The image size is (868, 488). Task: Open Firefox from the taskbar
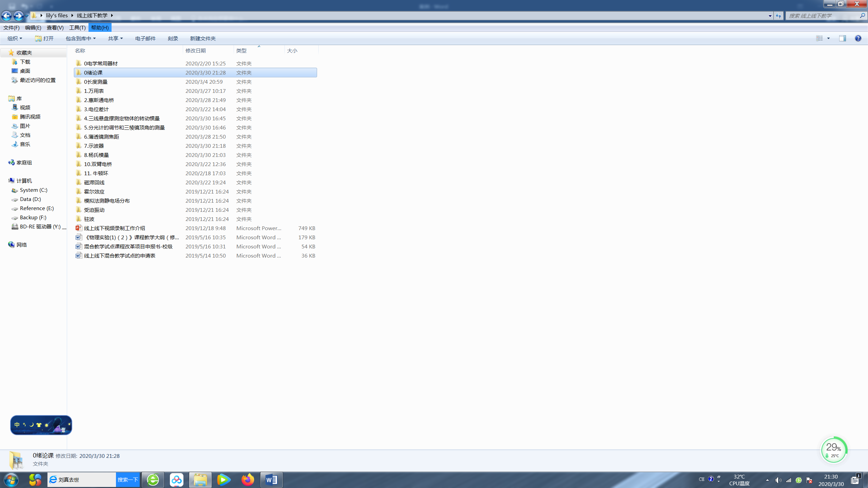click(x=248, y=480)
